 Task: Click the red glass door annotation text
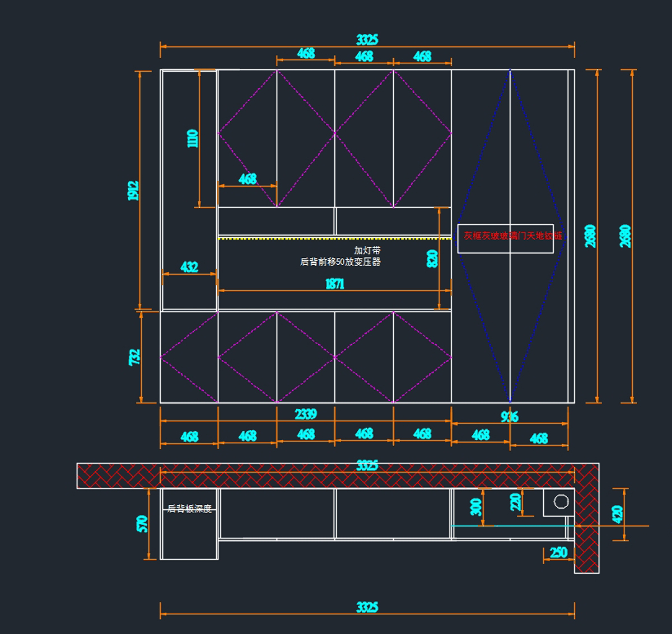click(x=512, y=236)
